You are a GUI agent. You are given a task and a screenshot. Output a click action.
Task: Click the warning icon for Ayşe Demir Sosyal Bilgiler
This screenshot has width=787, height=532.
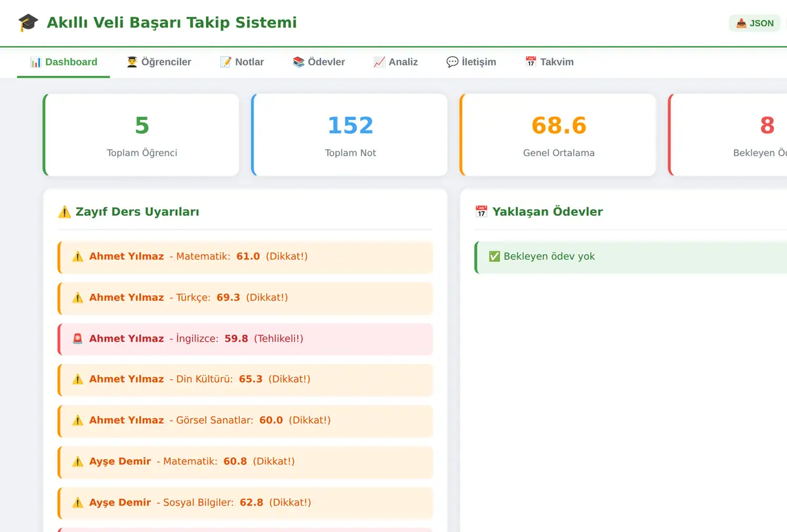coord(77,502)
